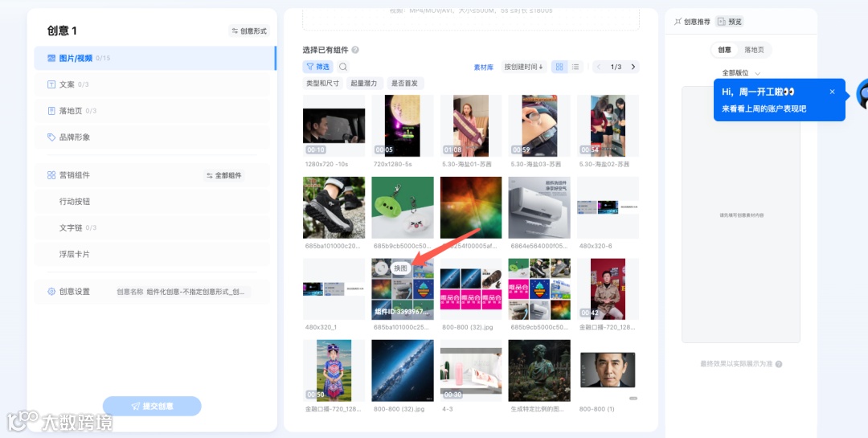Screen dimensions: 868x438
Task: Select the first 800-800 (32).jpg collage thumbnail
Action: tap(471, 289)
